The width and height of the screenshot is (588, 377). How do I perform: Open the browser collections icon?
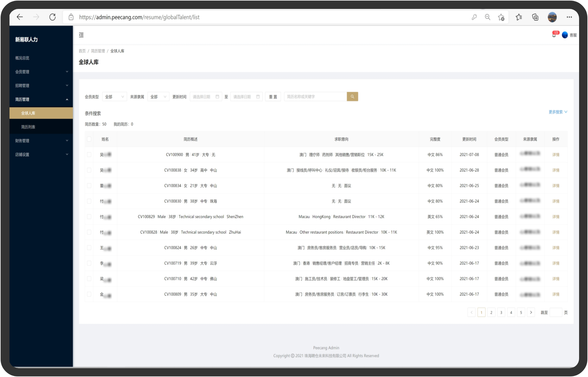point(535,17)
